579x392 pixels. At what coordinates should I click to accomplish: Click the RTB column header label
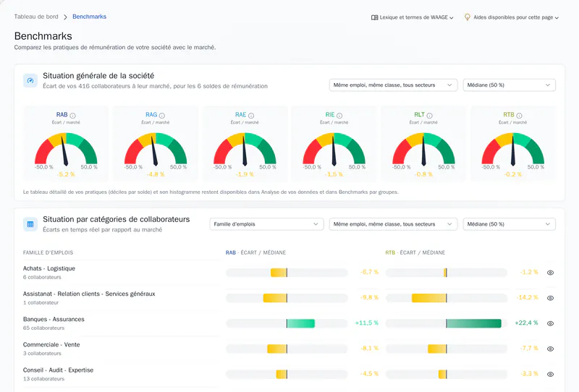pos(415,252)
